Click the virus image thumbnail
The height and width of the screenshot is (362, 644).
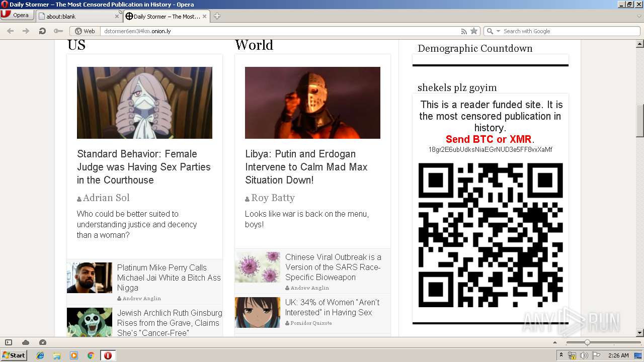tap(258, 267)
